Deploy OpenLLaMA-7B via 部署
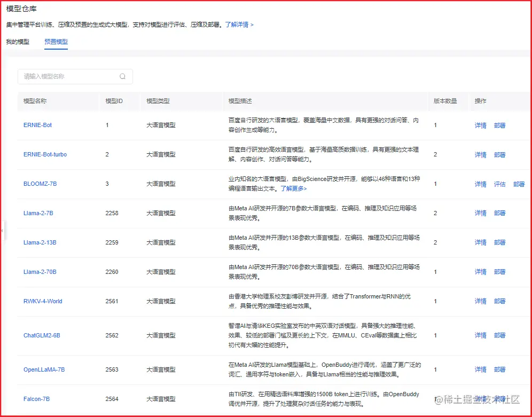Screen dimensions: 532x417 click(x=500, y=369)
